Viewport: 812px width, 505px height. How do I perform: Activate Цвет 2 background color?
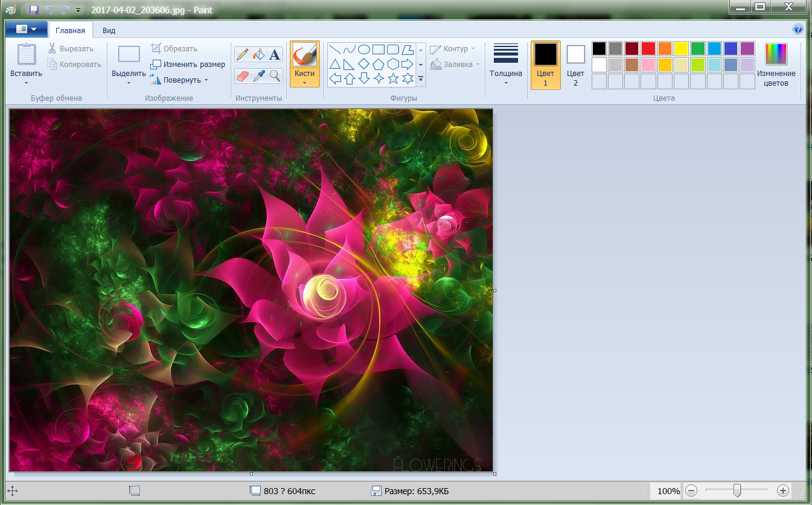coord(575,65)
